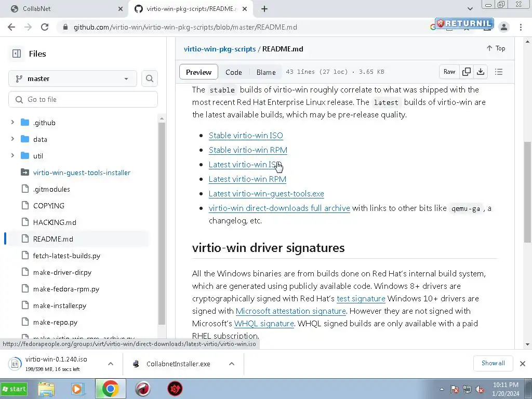This screenshot has height=399, width=532.
Task: Open Stable virtio-win ISO link
Action: (x=246, y=136)
